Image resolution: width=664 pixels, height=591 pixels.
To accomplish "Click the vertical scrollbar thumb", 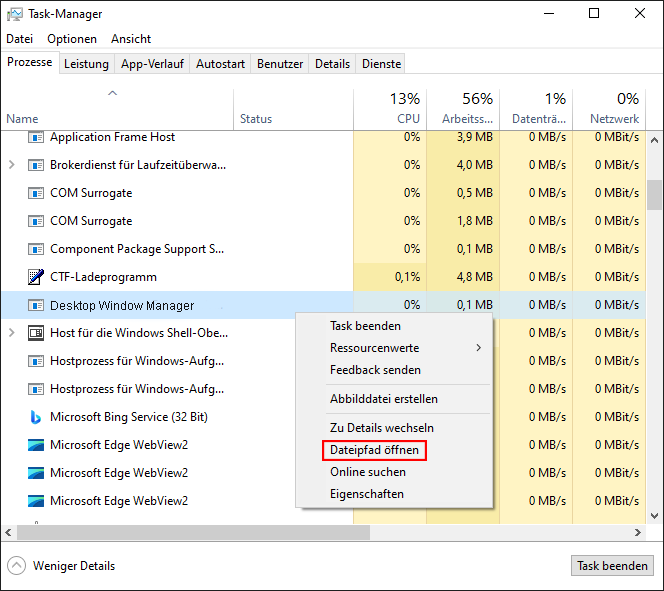I will click(653, 194).
